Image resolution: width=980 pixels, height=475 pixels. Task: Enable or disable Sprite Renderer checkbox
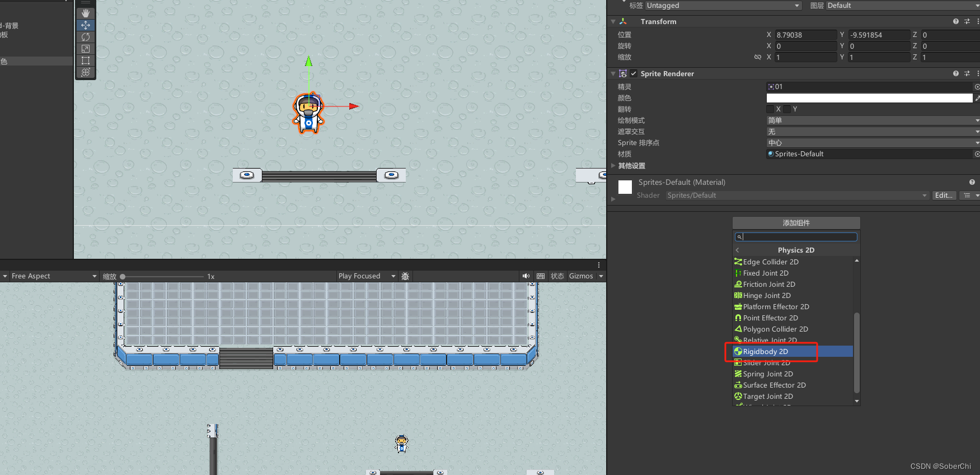point(634,73)
